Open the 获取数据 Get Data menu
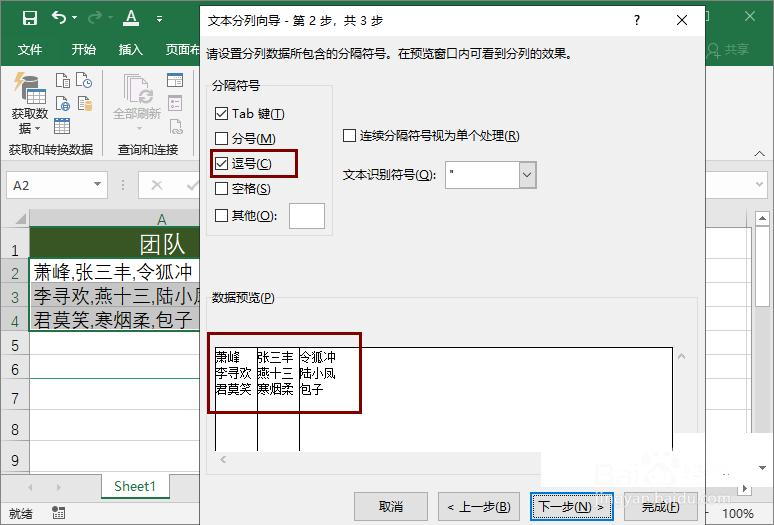This screenshot has height=525, width=774. [30, 104]
